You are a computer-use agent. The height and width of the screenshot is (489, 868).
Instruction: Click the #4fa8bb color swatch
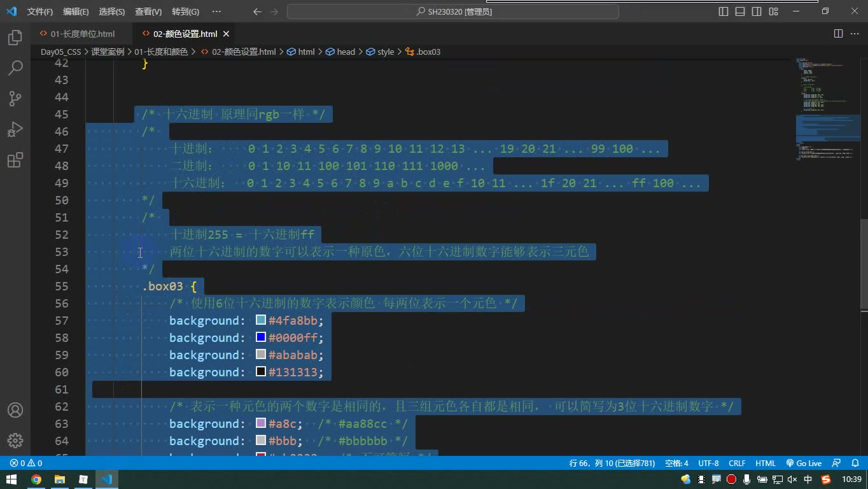[x=261, y=320]
